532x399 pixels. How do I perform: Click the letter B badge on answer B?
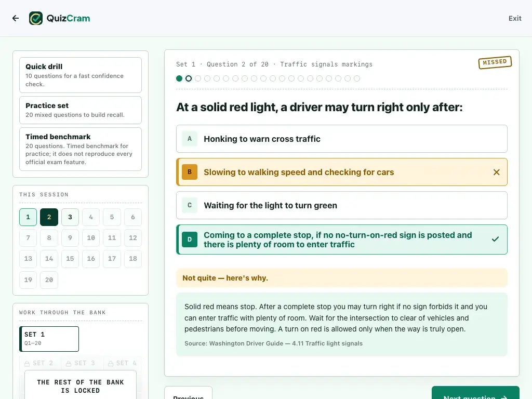[x=190, y=172]
